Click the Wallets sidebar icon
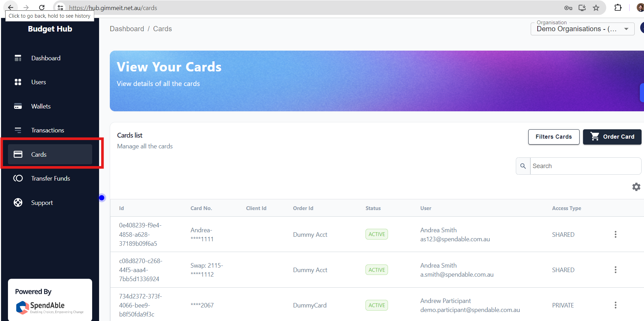The height and width of the screenshot is (321, 644). 18,106
